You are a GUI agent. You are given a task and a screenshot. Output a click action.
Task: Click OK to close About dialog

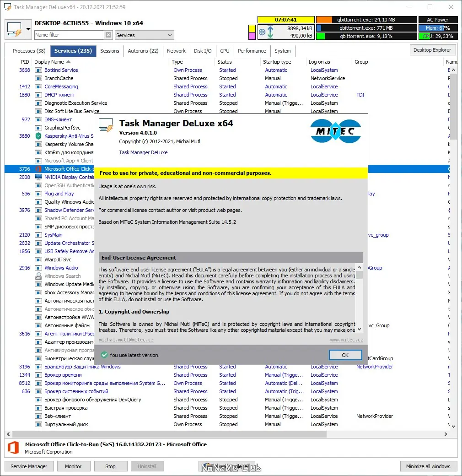tap(345, 355)
